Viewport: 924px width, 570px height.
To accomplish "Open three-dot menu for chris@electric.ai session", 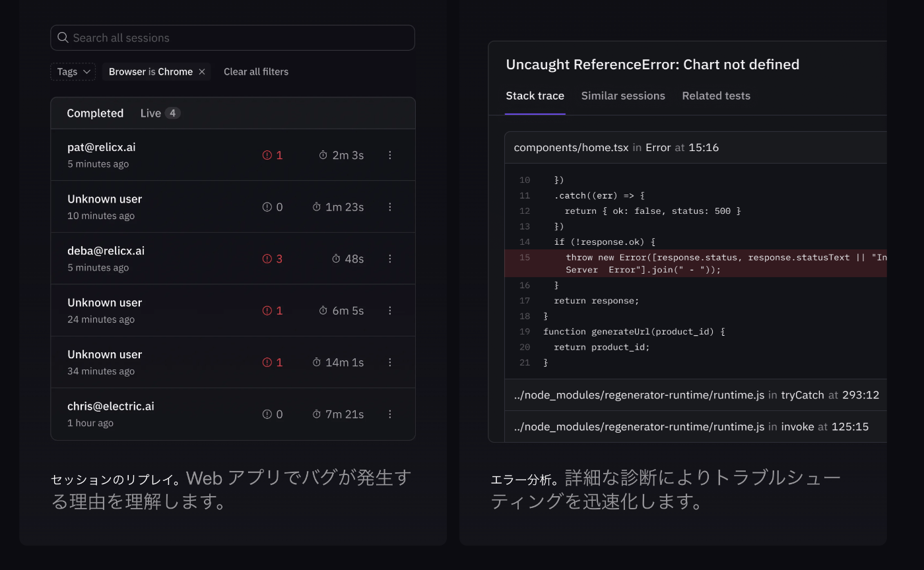I will pyautogui.click(x=390, y=414).
